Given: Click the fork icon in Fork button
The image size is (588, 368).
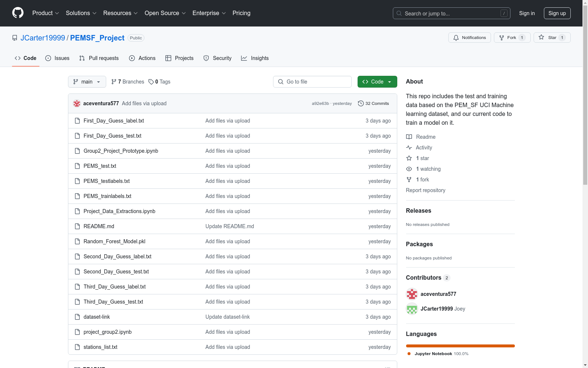Looking at the screenshot, I should click(x=502, y=38).
